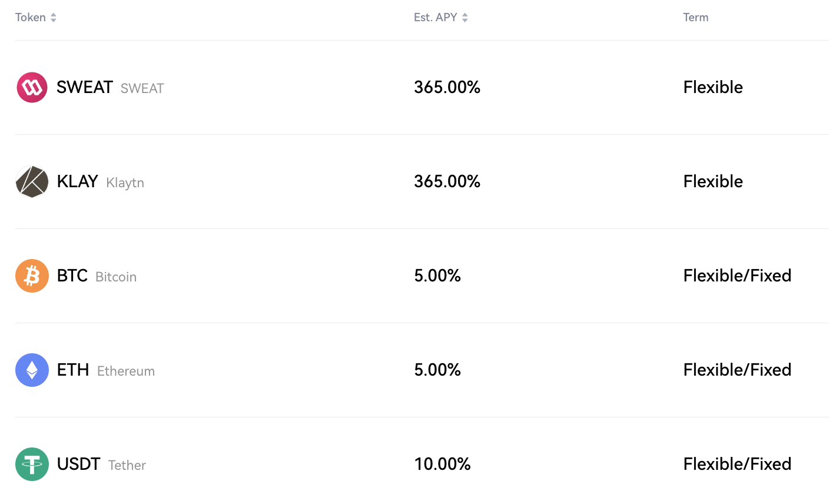Click the orange Bitcoin logo icon

click(x=32, y=276)
